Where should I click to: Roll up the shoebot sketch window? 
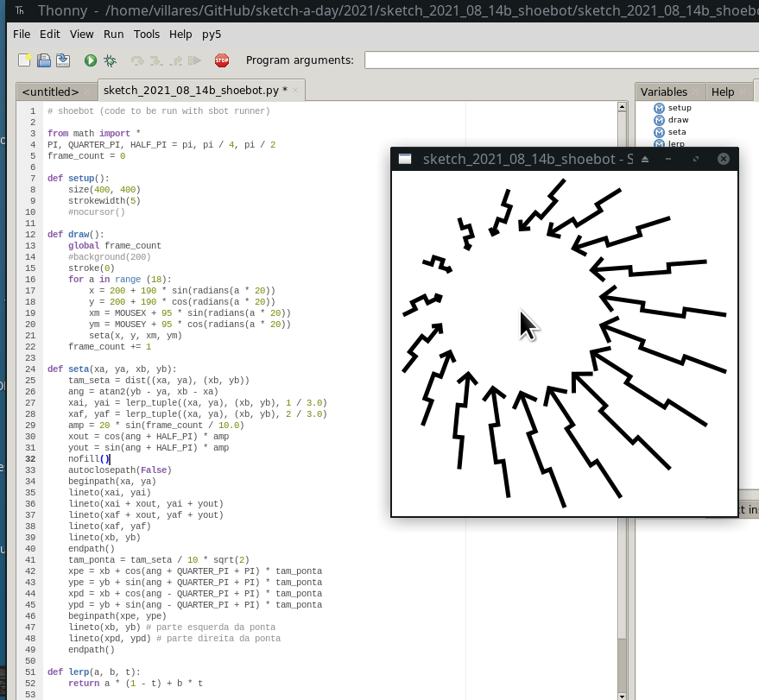coord(644,159)
